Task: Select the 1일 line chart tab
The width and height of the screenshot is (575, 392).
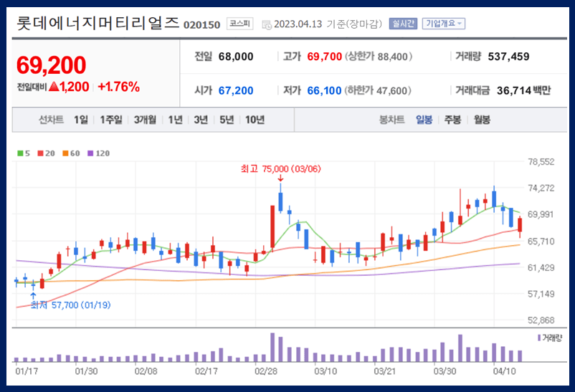Action: [x=81, y=120]
